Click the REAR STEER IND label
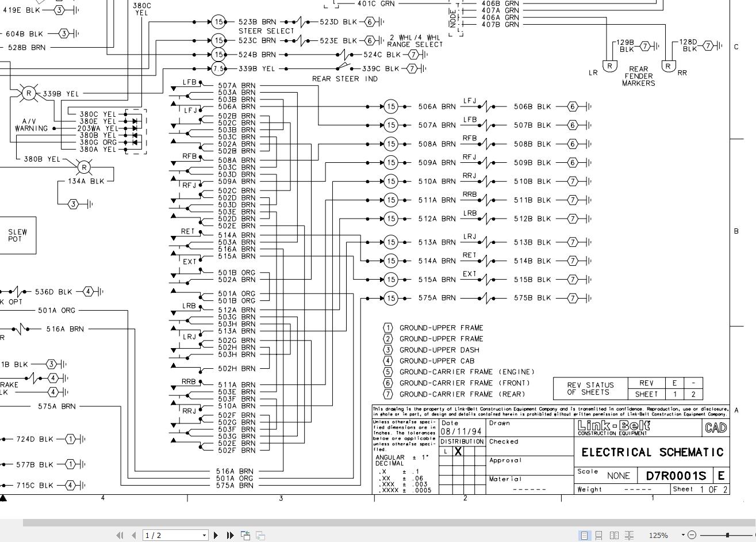This screenshot has width=756, height=542. 345,79
